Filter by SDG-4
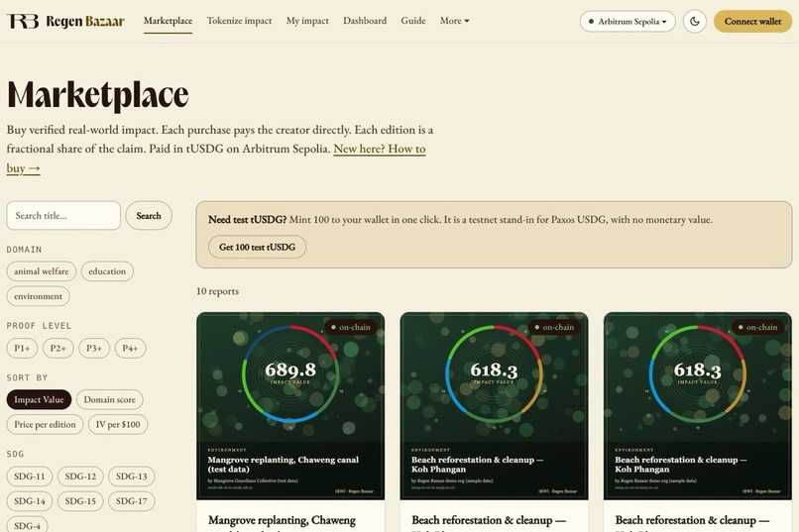 pyautogui.click(x=28, y=526)
